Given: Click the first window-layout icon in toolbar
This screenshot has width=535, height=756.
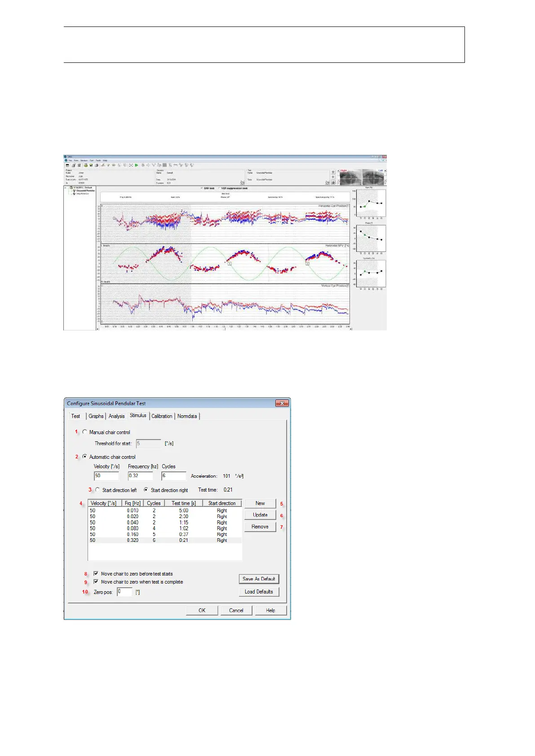Looking at the screenshot, I should [x=67, y=165].
